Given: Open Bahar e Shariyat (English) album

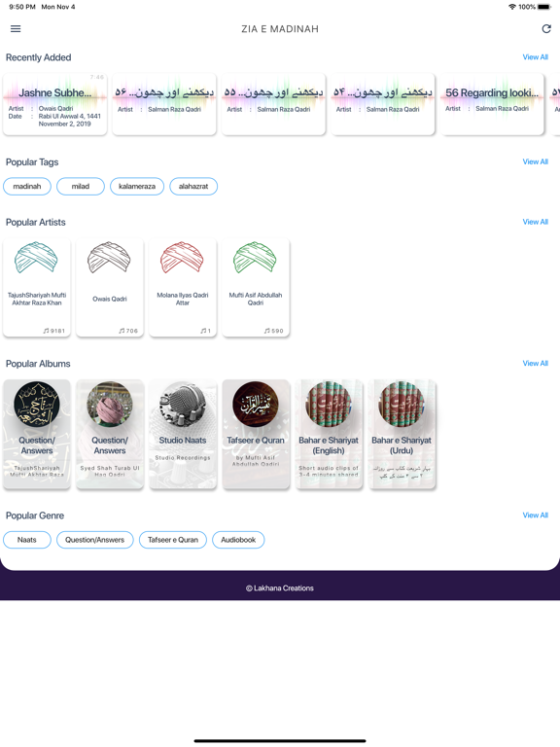Looking at the screenshot, I should 329,434.
